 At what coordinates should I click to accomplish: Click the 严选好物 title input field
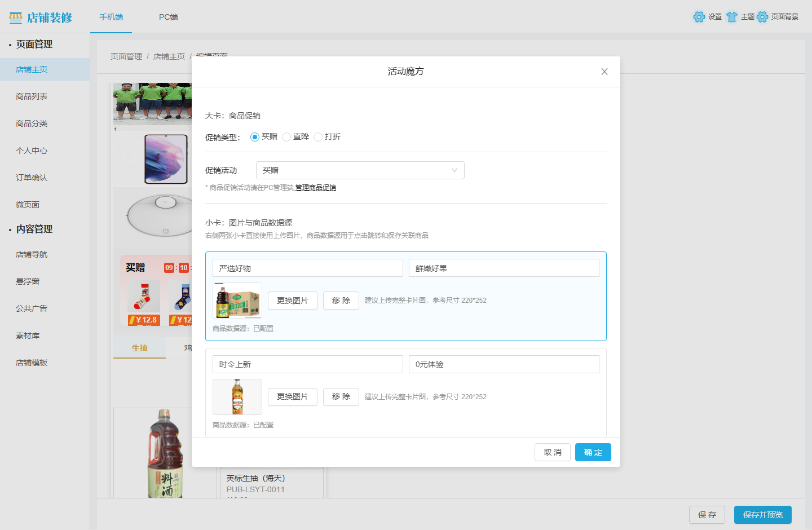click(308, 268)
